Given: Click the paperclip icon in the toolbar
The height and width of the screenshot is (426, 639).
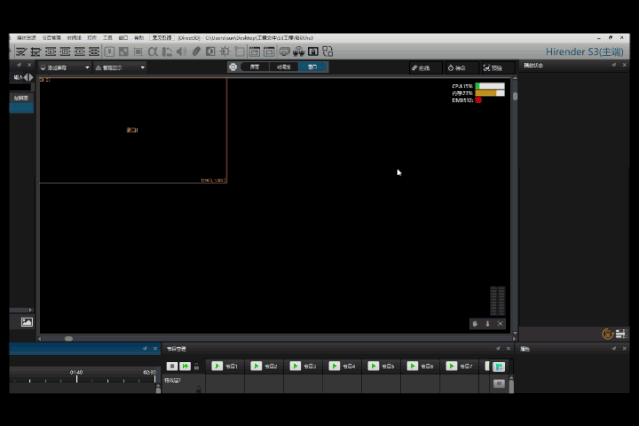Looking at the screenshot, I should (x=196, y=52).
